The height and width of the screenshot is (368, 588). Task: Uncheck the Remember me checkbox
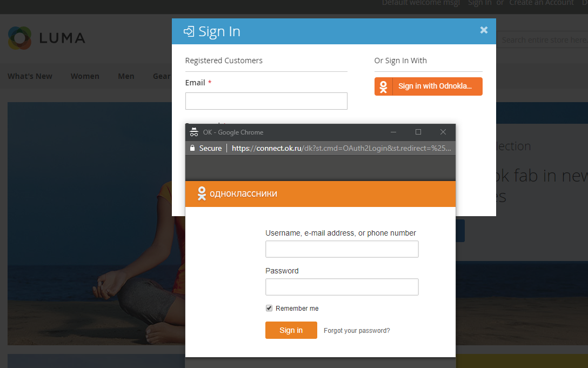(269, 308)
